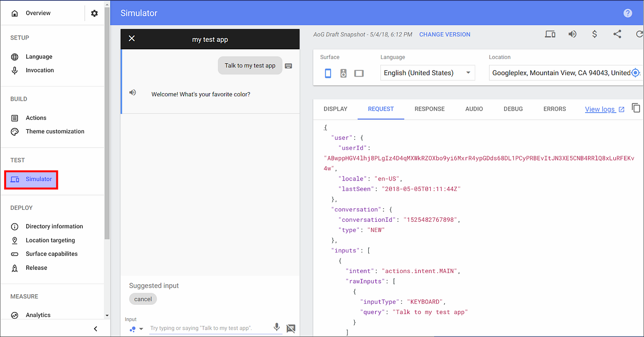Select the Phone surface
Viewport: 644px width, 337px height.
pos(328,73)
